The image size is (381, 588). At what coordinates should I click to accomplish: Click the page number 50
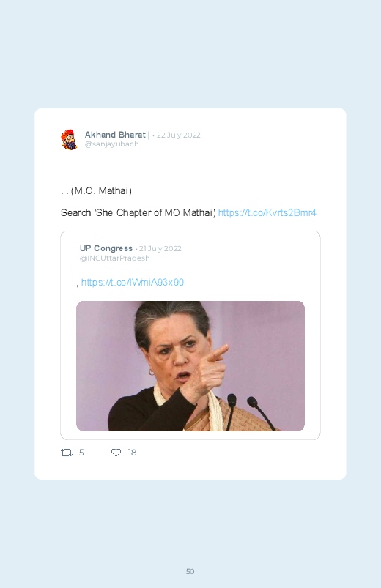point(190,571)
